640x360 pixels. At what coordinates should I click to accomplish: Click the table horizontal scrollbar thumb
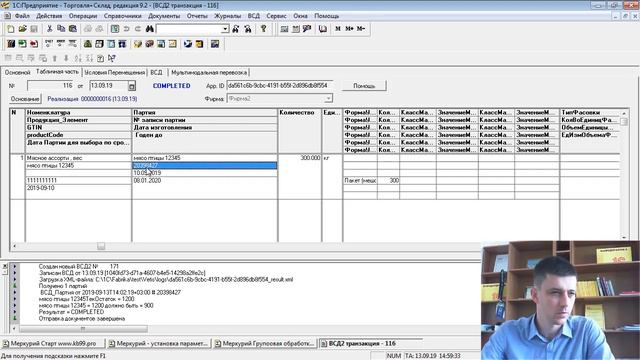[101, 246]
